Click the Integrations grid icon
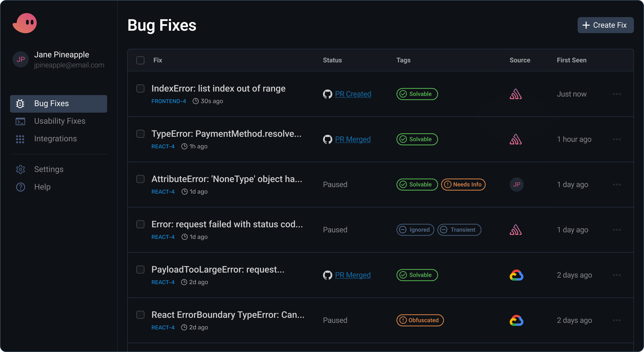Viewport: 644px width, 352px height. 20,139
